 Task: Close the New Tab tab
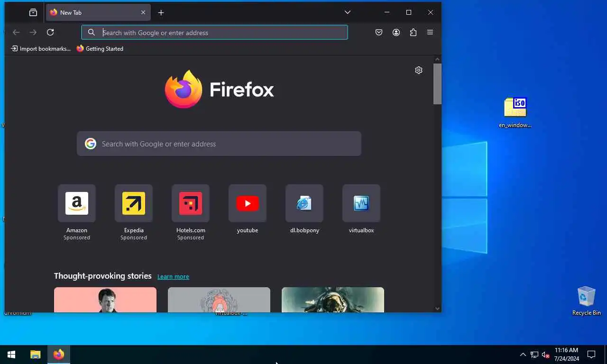point(143,12)
